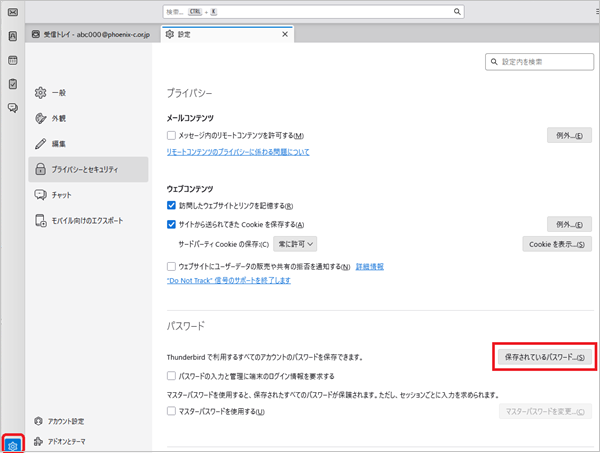Image resolution: width=600 pixels, height=453 pixels.
Task: Expand サードパーティ Cookie の保存 dropdown
Action: tap(297, 243)
